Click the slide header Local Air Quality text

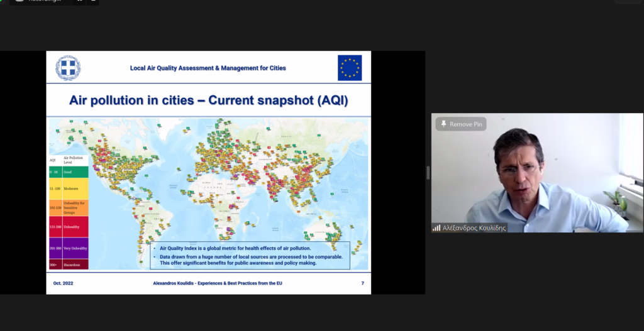(x=208, y=68)
